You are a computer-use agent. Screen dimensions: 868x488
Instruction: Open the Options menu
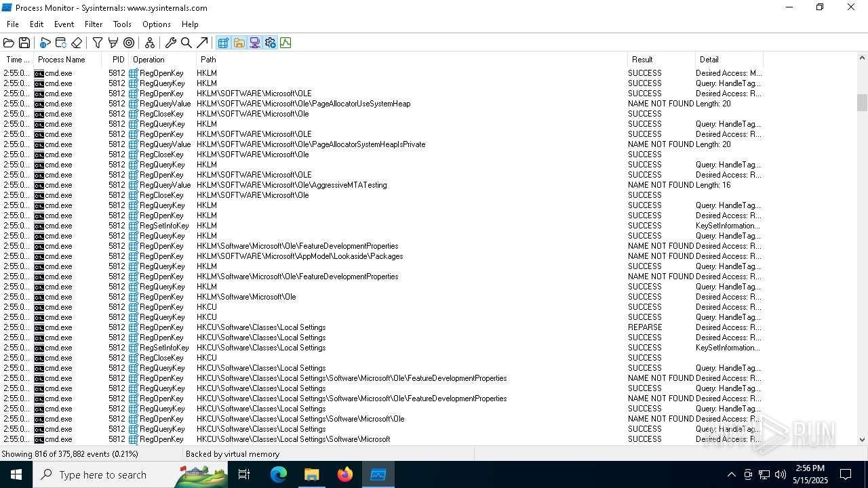157,24
